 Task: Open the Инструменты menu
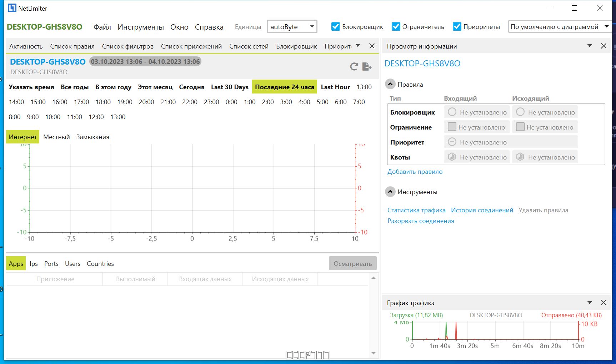click(141, 27)
